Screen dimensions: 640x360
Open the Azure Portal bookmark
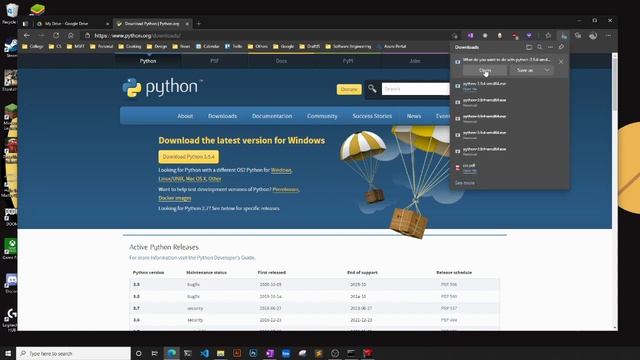coord(391,47)
